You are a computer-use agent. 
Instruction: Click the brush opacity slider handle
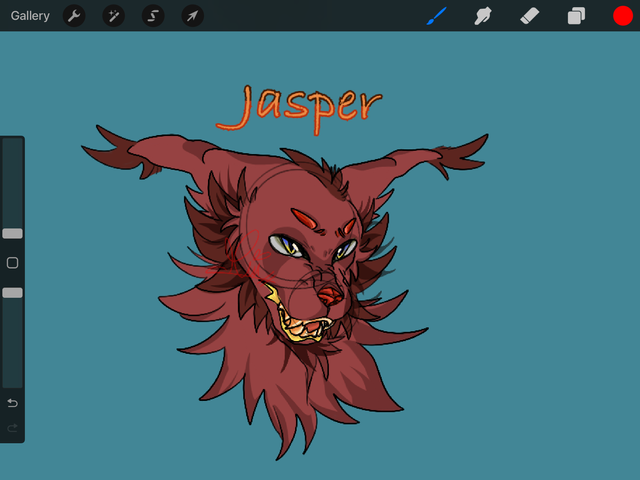coord(13,293)
